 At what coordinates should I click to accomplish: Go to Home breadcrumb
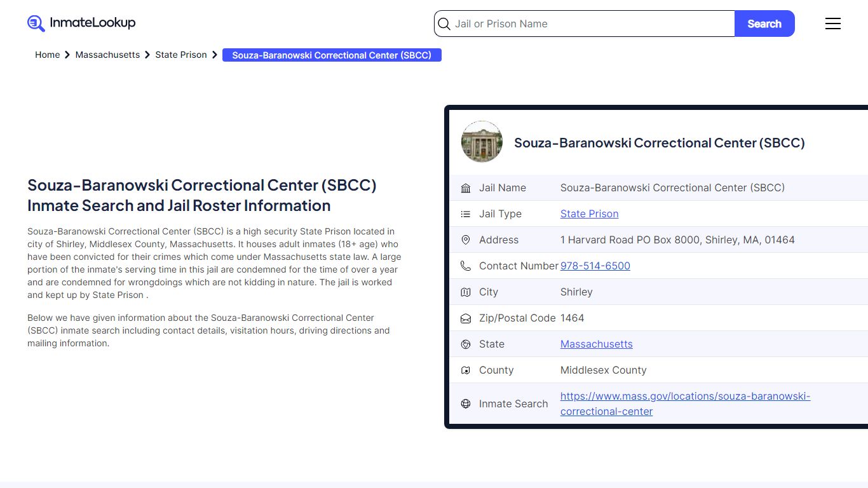pos(47,55)
